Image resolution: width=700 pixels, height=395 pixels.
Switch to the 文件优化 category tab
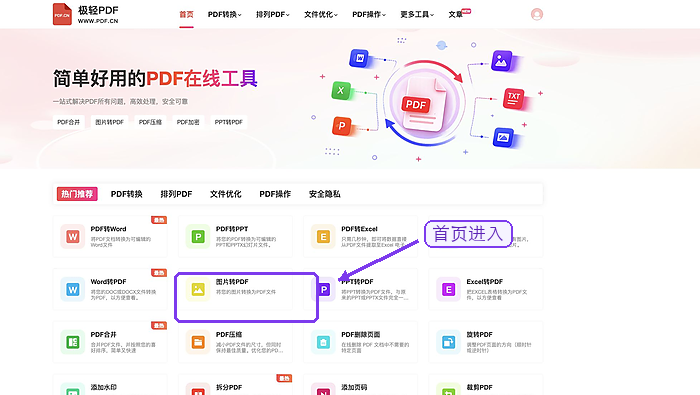click(x=225, y=194)
